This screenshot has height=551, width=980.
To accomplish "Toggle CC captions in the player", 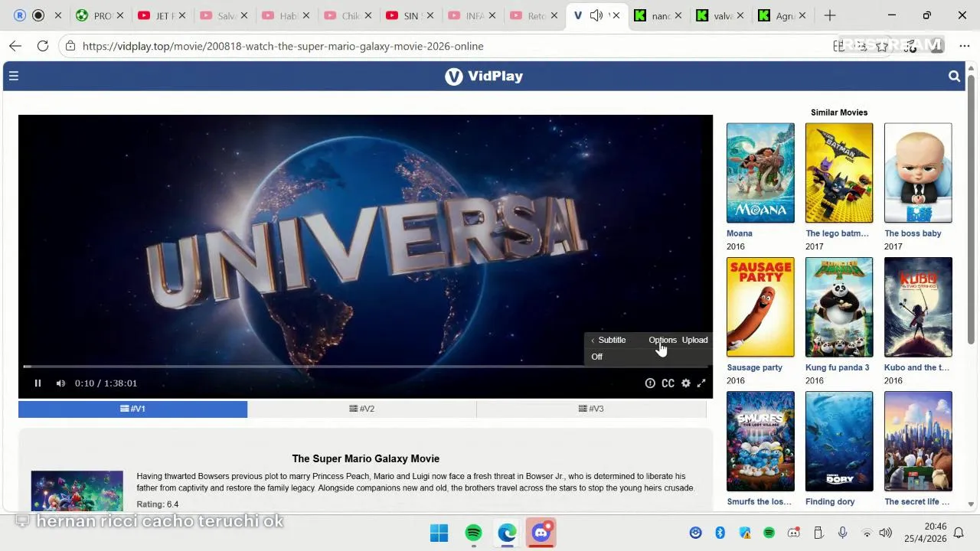I will 668,383.
